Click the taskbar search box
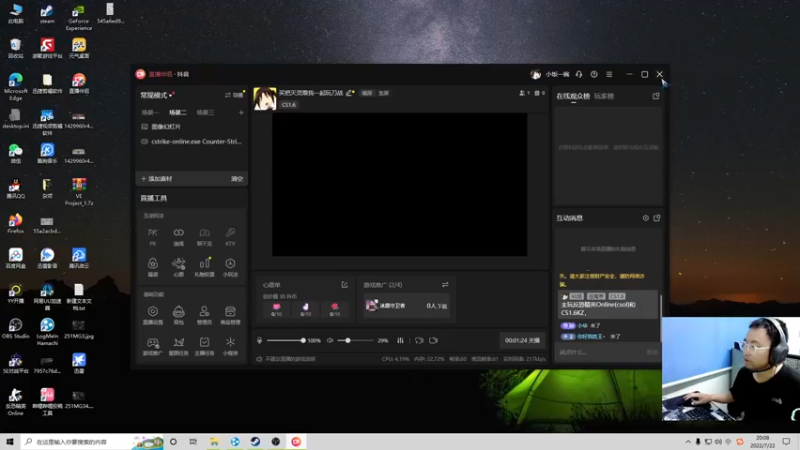The width and height of the screenshot is (800, 450). pyautogui.click(x=91, y=442)
